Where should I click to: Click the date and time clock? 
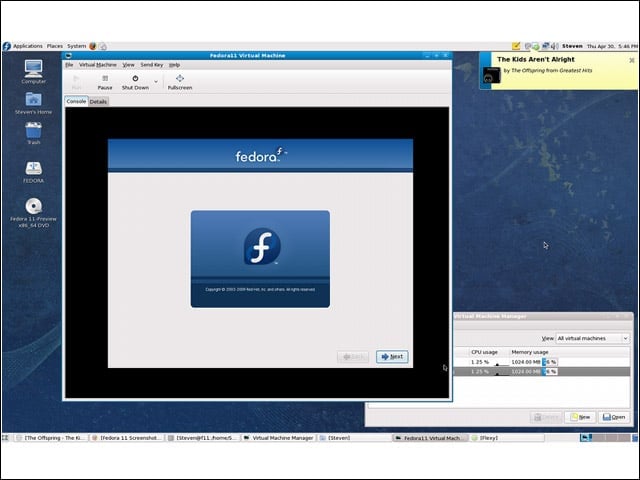tap(612, 47)
